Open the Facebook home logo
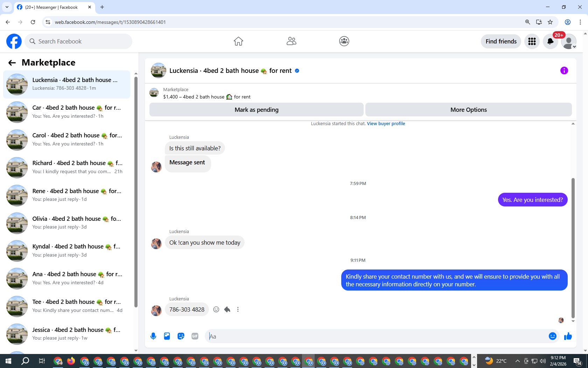588x368 pixels. pos(14,41)
